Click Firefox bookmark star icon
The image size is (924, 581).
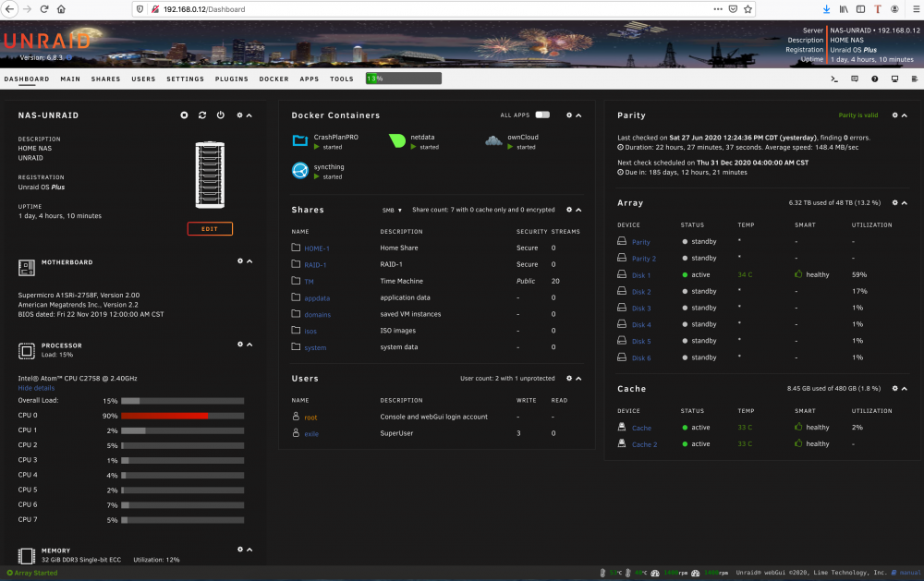pos(748,9)
